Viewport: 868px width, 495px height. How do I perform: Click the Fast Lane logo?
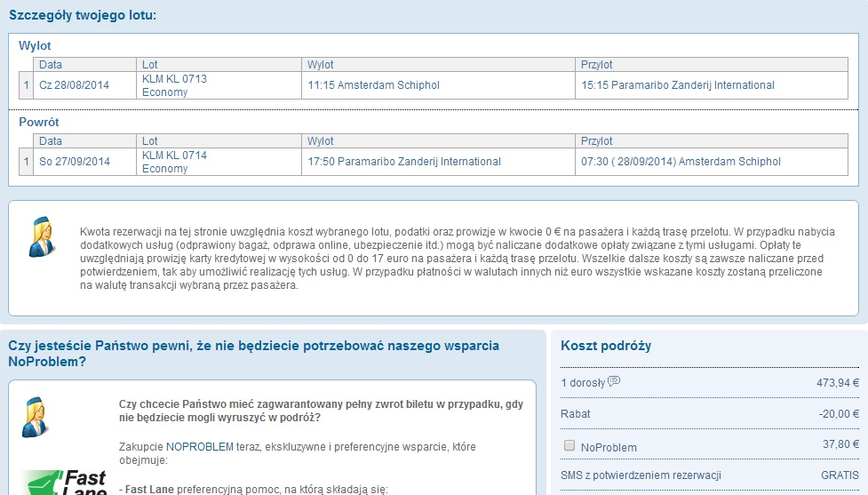coord(65,483)
